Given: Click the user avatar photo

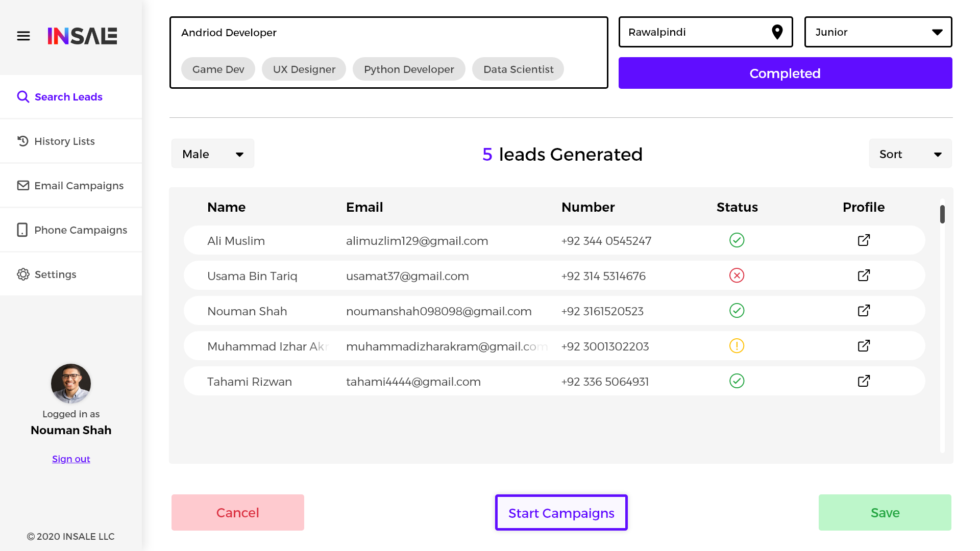Looking at the screenshot, I should click(x=71, y=384).
